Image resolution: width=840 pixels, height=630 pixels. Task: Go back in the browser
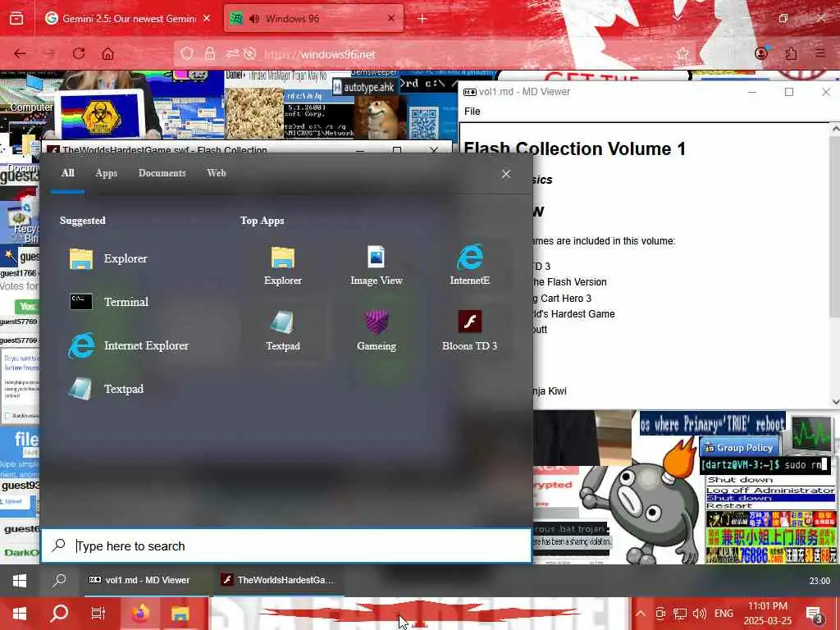[x=20, y=54]
